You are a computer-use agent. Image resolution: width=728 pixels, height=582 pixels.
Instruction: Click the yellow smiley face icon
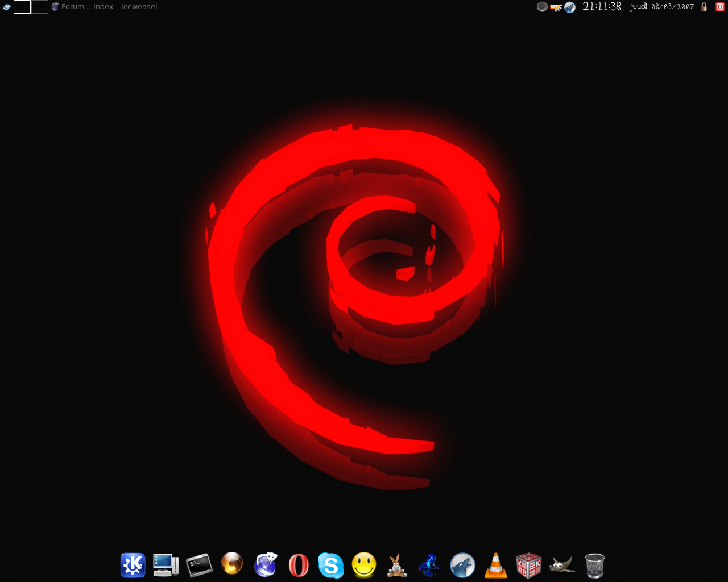point(364,565)
